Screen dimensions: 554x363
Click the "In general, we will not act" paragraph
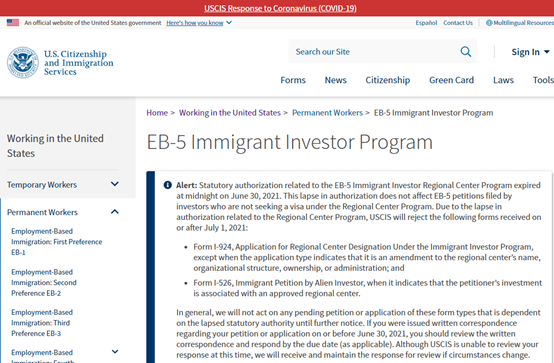click(358, 334)
